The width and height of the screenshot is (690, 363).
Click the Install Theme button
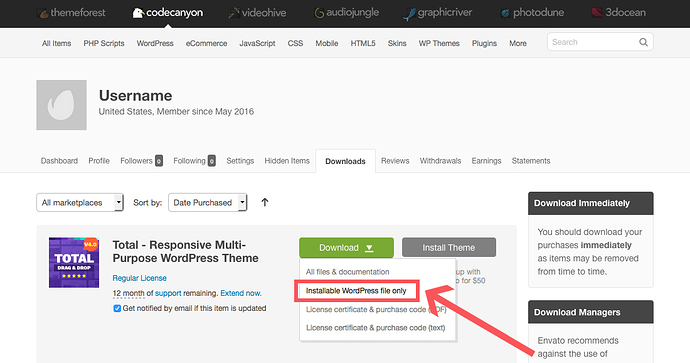pyautogui.click(x=449, y=248)
